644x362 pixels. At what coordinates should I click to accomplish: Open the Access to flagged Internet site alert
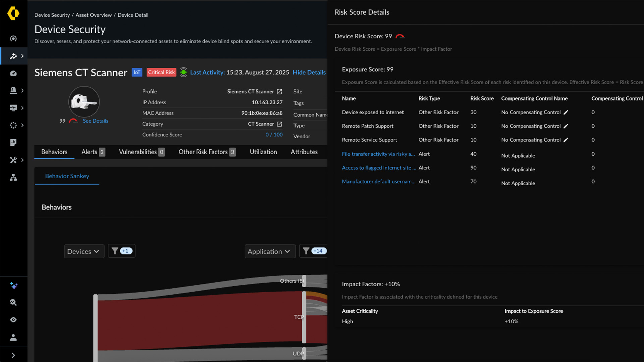378,168
